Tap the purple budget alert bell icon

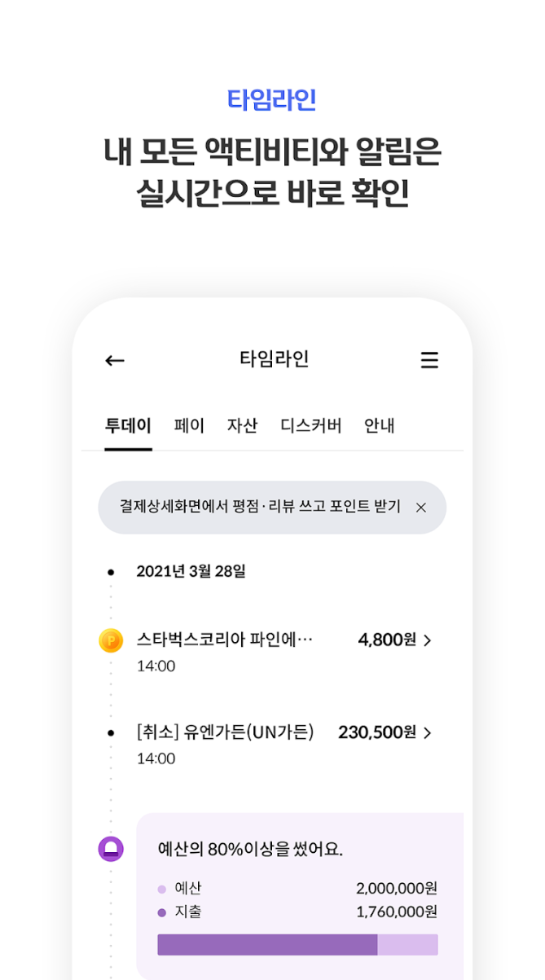pyautogui.click(x=111, y=849)
